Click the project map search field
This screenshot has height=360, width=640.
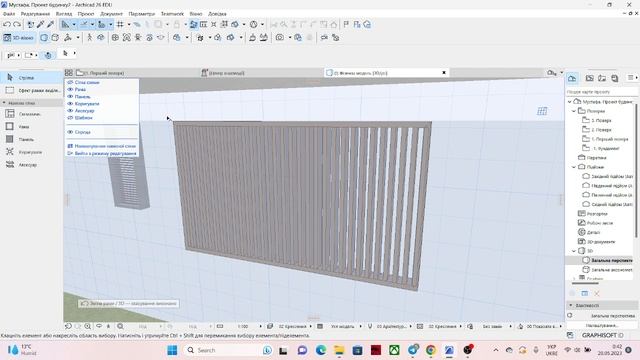[x=602, y=92]
